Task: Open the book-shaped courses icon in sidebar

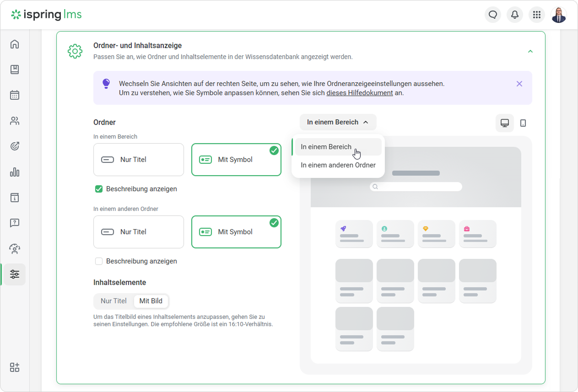Action: click(15, 70)
